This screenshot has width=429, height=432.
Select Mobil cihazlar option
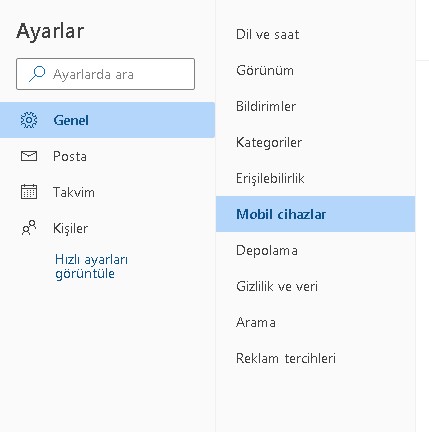(315, 214)
